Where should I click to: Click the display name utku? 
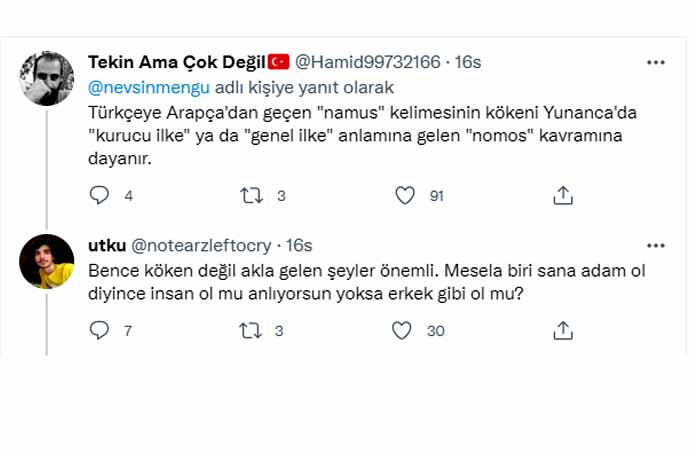(x=106, y=245)
